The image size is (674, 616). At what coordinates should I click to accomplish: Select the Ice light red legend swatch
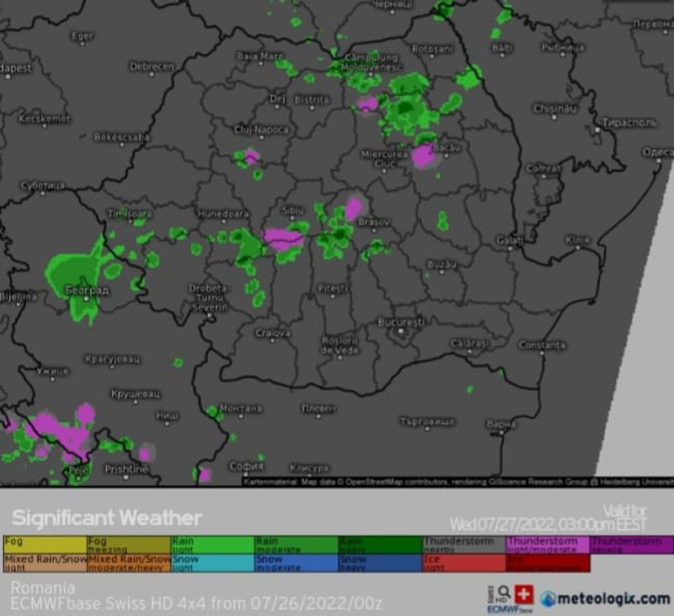click(463, 563)
